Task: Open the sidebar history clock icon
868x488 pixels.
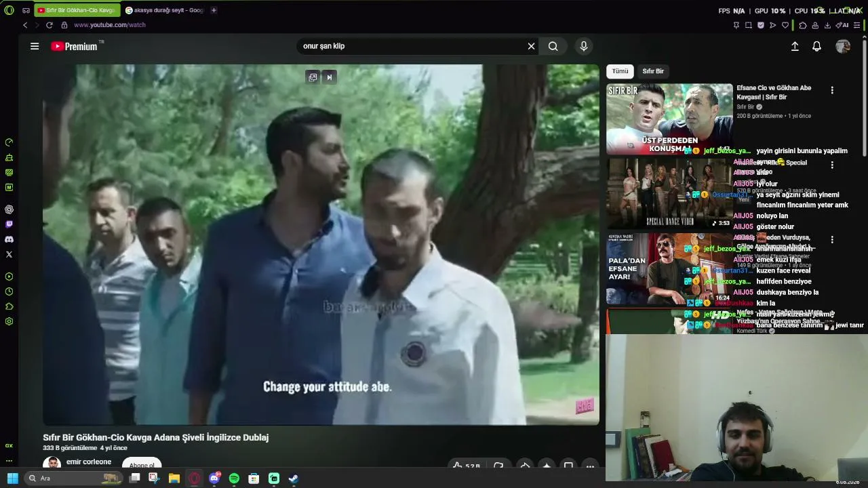Action: point(9,291)
